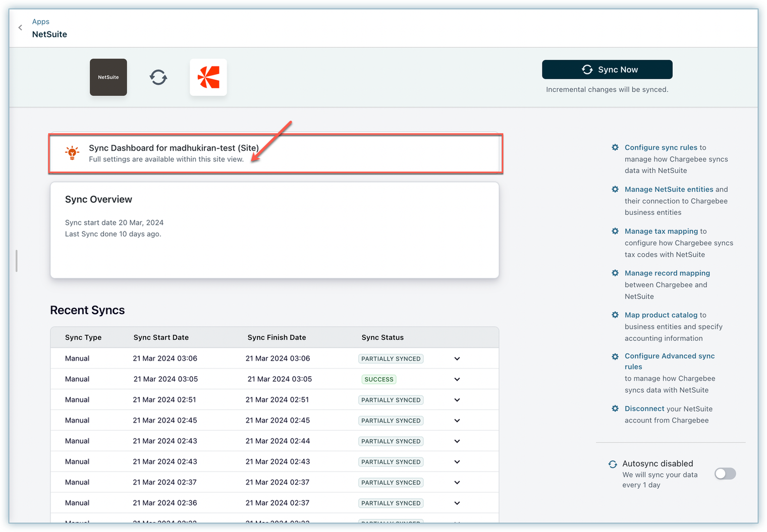767x532 pixels.
Task: Enable the Autosync toggle switch
Action: coord(725,474)
